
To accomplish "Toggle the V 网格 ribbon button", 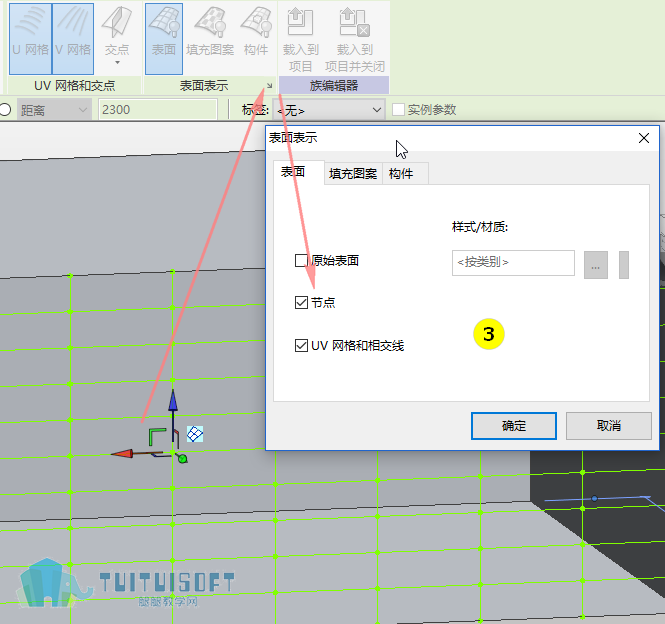I will 73,39.
